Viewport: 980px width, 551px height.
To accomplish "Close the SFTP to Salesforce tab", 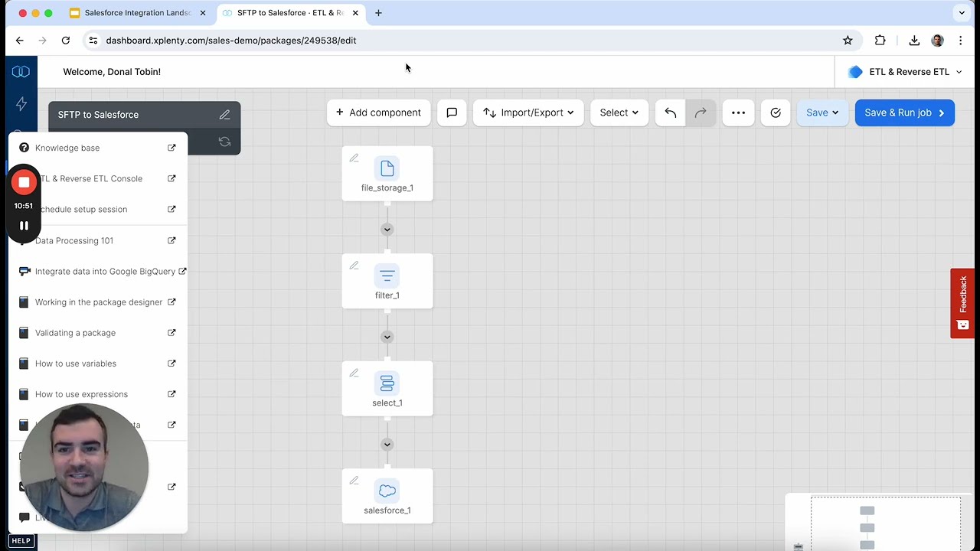I will click(355, 13).
